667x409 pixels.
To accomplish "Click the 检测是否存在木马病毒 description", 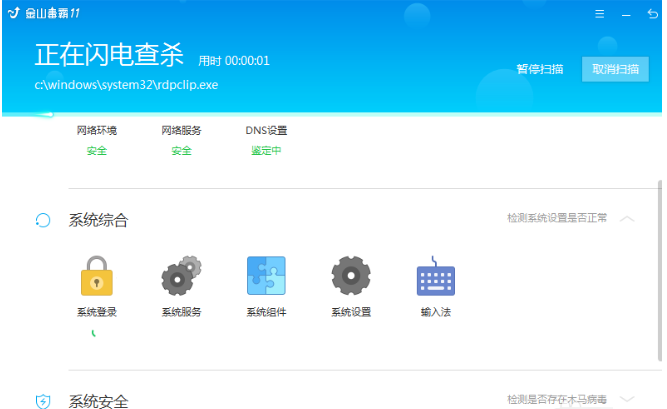I will click(557, 399).
